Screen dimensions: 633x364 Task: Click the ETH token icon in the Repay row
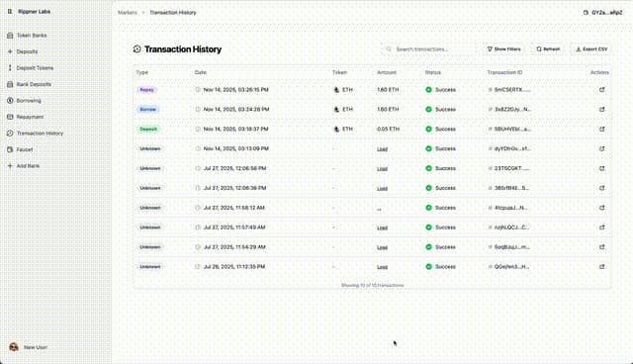click(x=336, y=90)
